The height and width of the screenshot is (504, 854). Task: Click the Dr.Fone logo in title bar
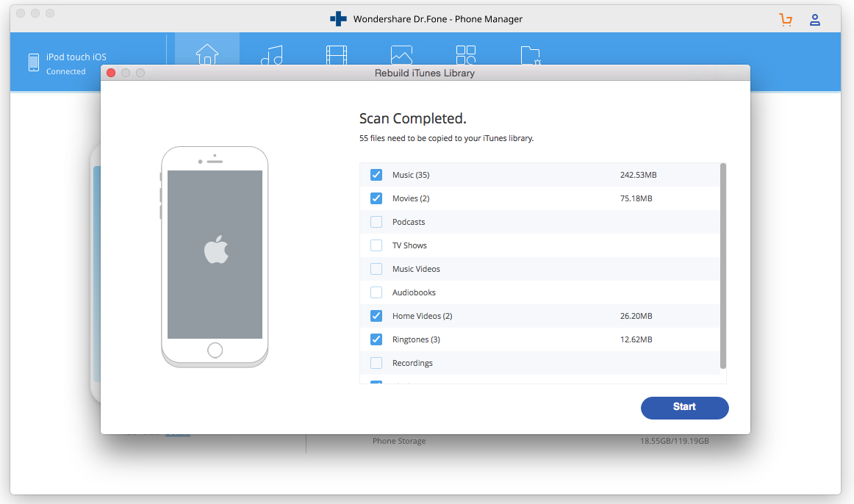click(338, 18)
